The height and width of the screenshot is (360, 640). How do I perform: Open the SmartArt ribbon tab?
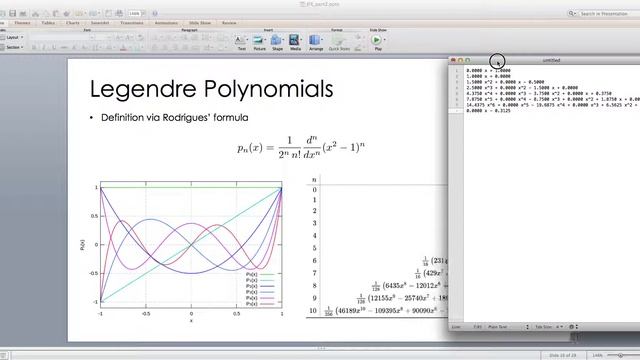point(100,23)
